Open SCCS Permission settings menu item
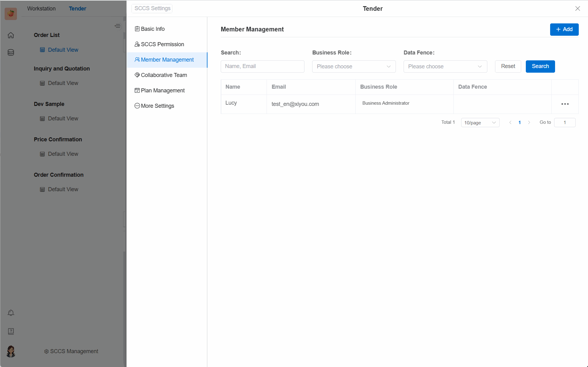 tap(162, 44)
